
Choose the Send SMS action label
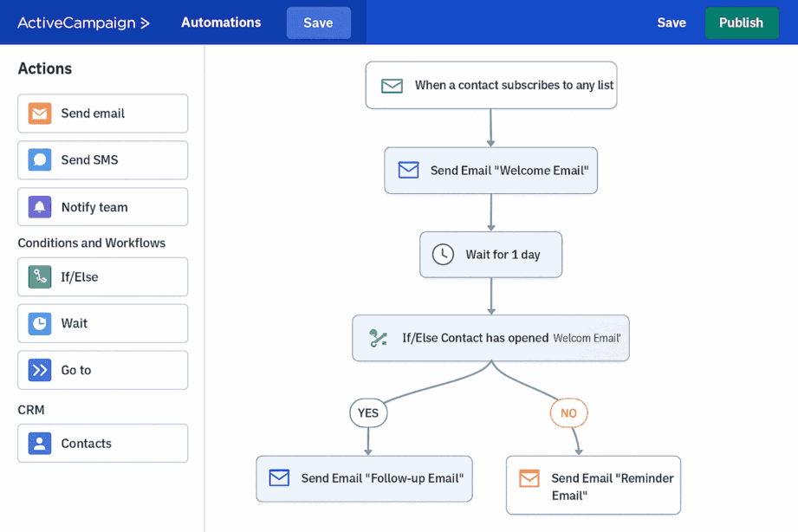(89, 159)
